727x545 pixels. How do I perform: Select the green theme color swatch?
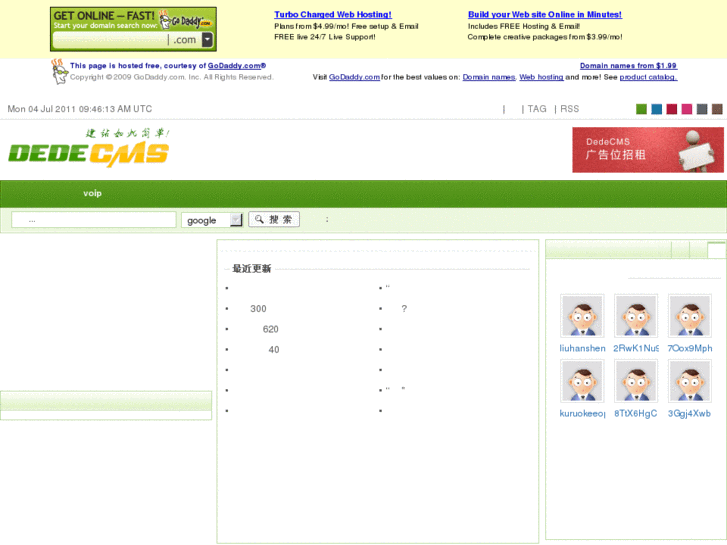click(x=641, y=109)
